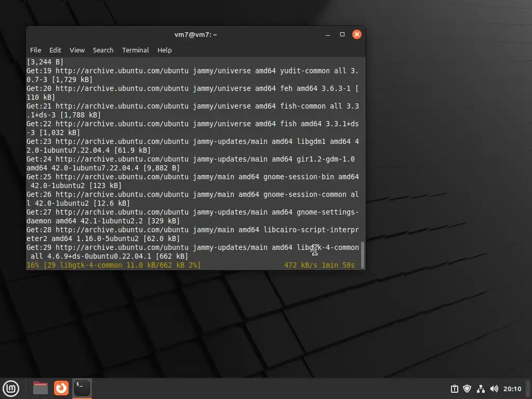Screen dimensions: 532x399
Task: Maximize the terminal window
Action: click(342, 34)
